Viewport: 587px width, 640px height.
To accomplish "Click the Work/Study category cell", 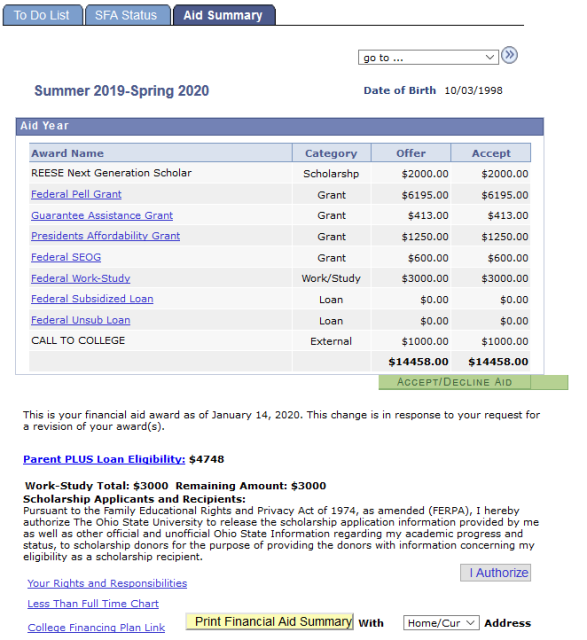I will (331, 278).
